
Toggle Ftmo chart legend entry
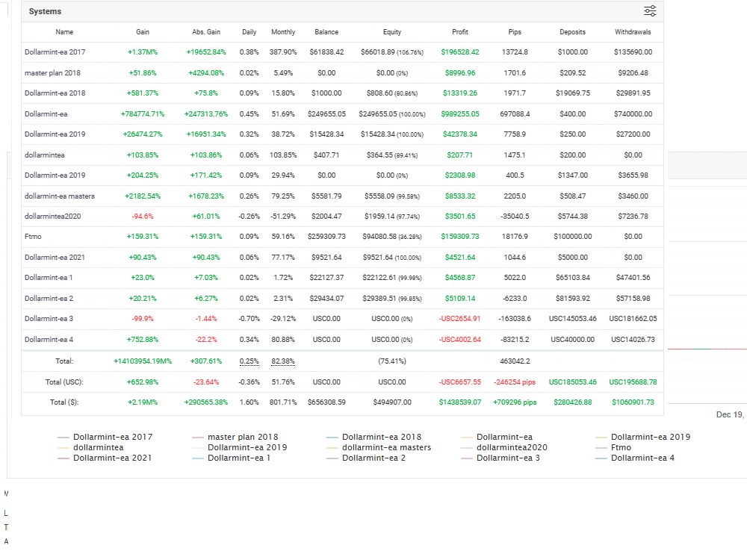[613, 447]
